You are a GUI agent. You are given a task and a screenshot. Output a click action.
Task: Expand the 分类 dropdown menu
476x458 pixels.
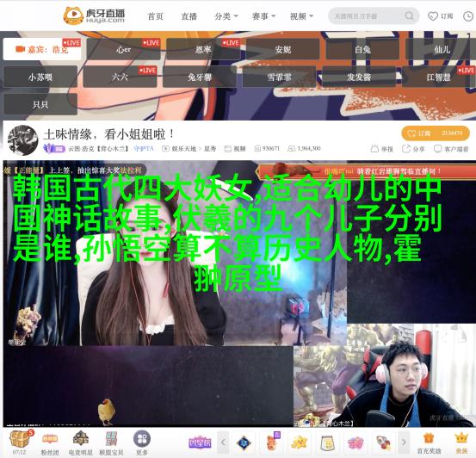pos(226,16)
